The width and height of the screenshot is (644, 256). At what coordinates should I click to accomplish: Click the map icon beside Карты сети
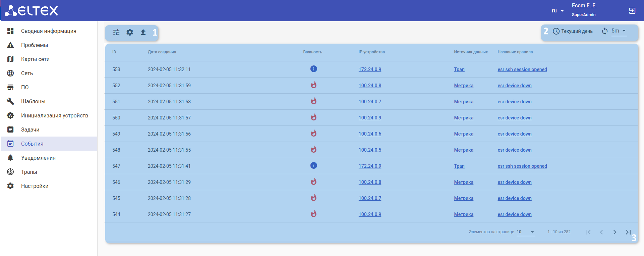(x=10, y=59)
